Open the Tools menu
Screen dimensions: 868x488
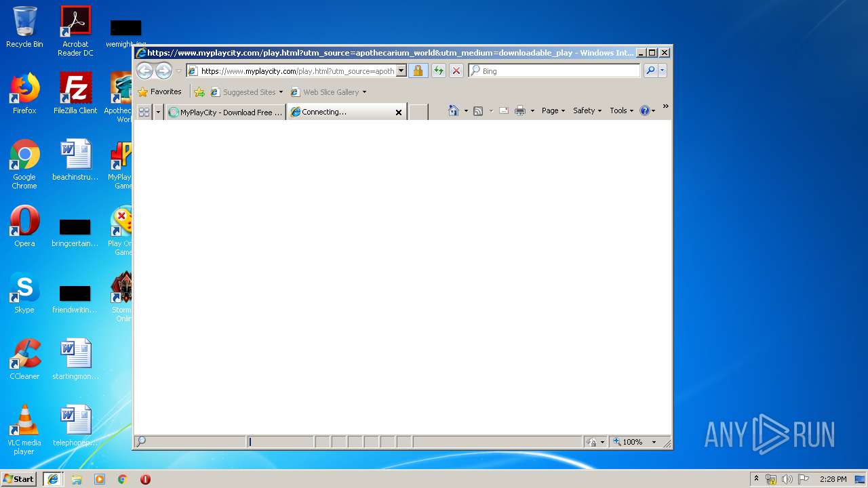click(622, 110)
